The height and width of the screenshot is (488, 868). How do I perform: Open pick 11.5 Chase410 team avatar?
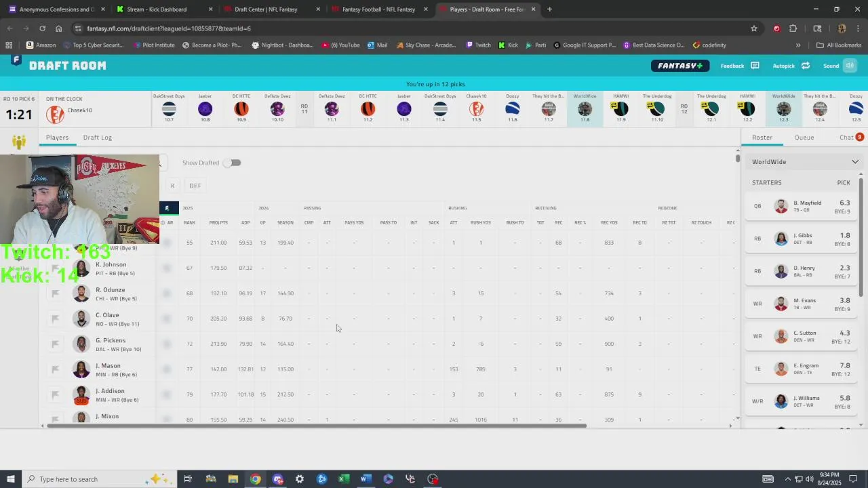coord(477,108)
